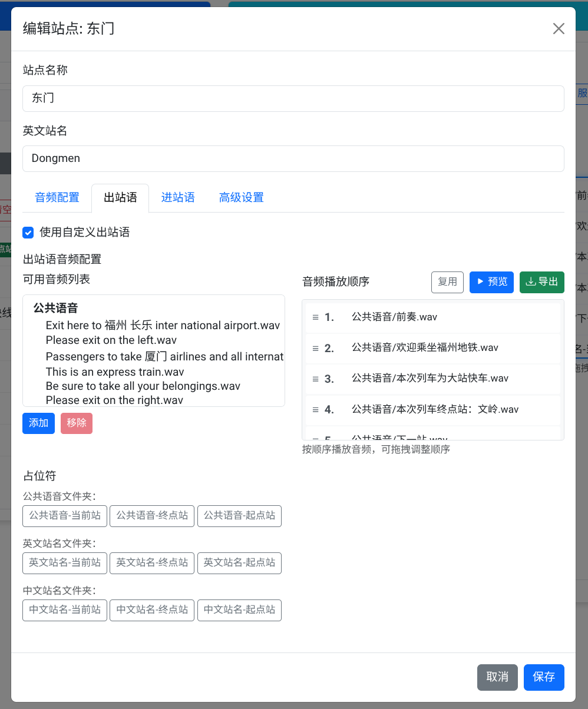588x709 pixels.
Task: Click the 移除 button
Action: coord(76,423)
